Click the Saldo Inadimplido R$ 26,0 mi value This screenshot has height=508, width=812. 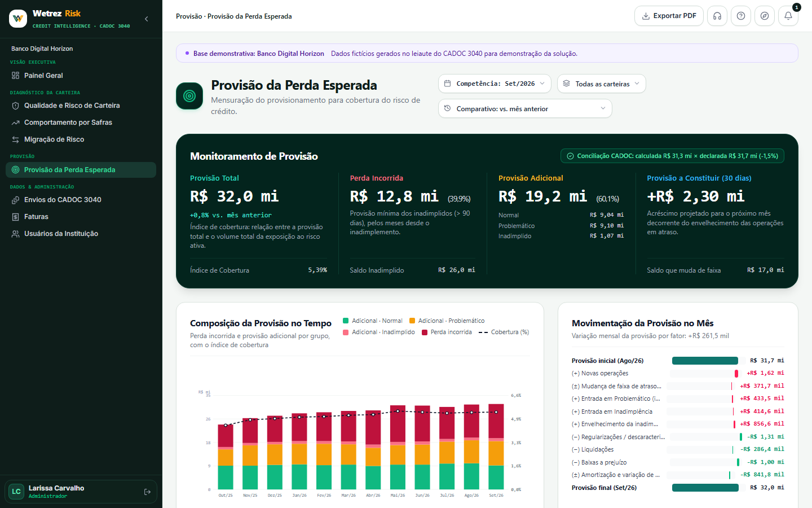[457, 270]
